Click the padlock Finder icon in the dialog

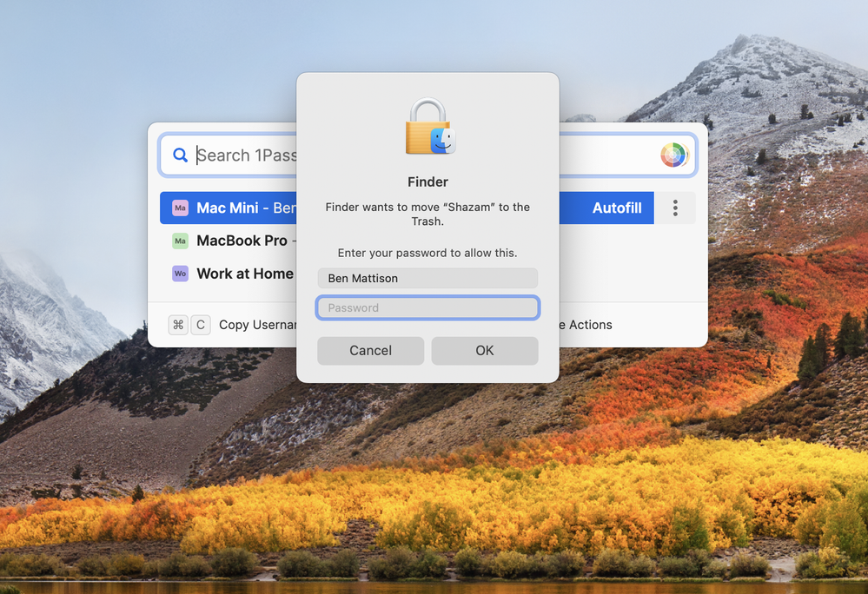(x=430, y=126)
